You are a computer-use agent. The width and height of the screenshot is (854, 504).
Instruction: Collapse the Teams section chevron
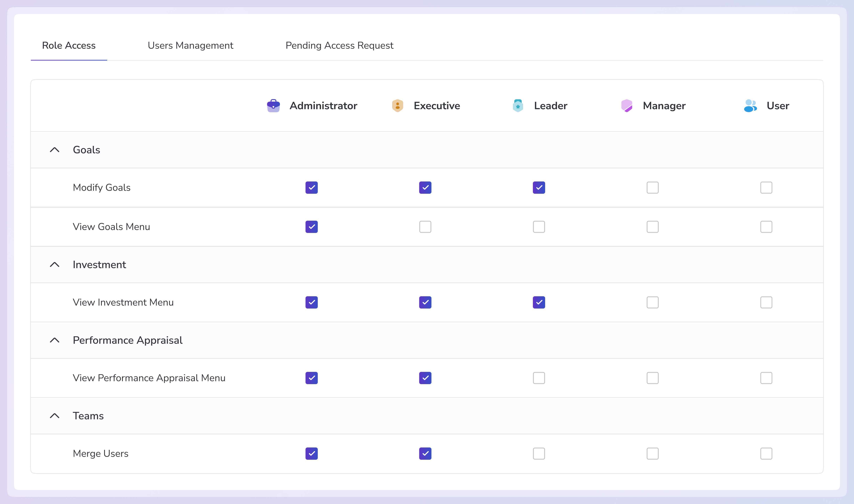coord(55,416)
